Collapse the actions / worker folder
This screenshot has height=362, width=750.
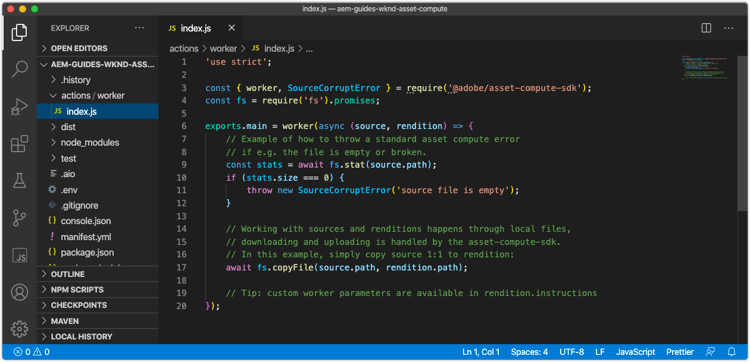pyautogui.click(x=98, y=96)
